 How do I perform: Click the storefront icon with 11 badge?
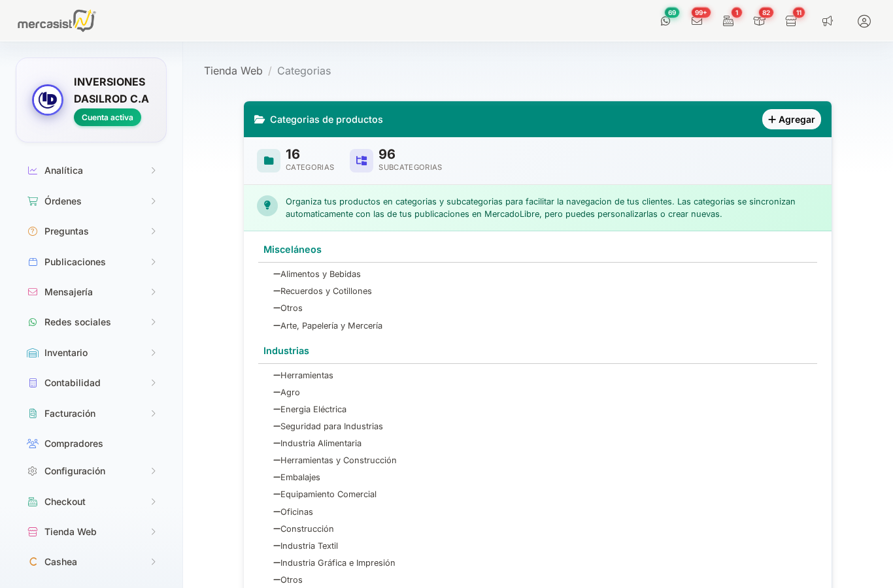[791, 21]
